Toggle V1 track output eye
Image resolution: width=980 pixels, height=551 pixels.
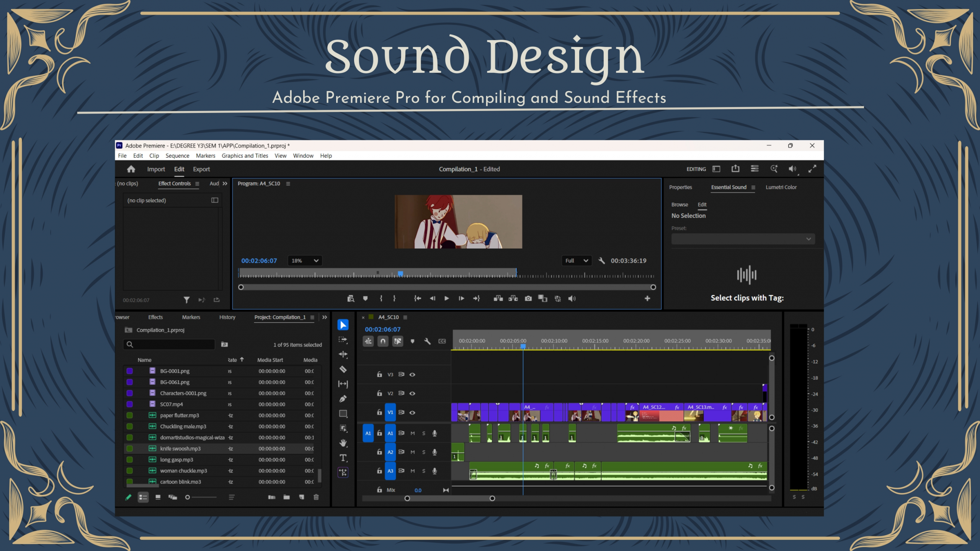(x=412, y=412)
